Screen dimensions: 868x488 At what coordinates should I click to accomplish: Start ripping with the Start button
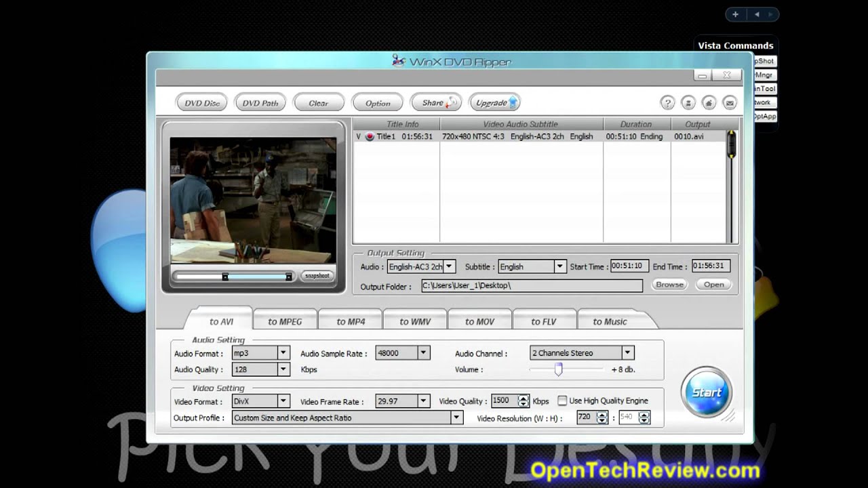click(706, 392)
